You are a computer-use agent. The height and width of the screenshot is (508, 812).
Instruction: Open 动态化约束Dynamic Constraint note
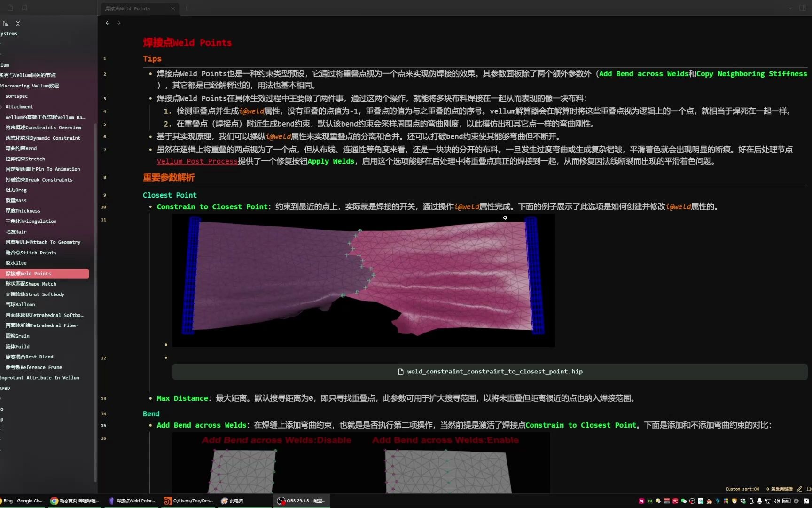43,138
